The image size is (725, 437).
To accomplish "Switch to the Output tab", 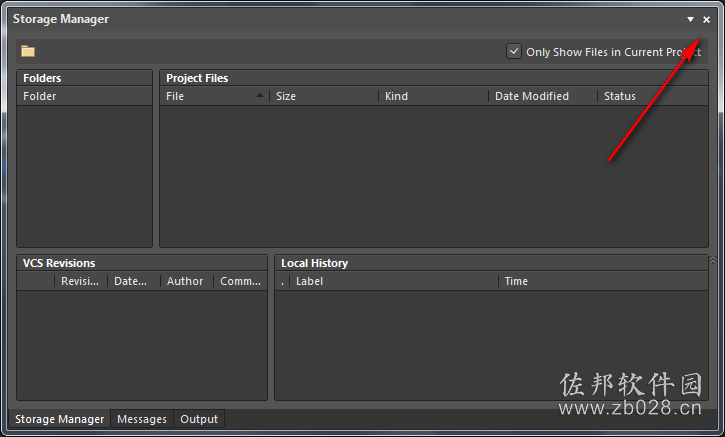I will [x=199, y=419].
